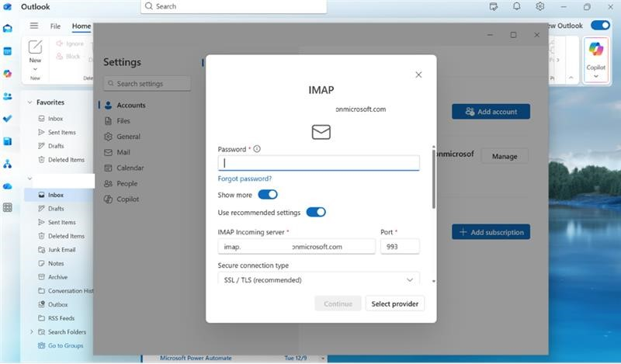Click the IMAP dialog scrollbar thumb
Image resolution: width=621 pixels, height=364 pixels.
click(434, 179)
